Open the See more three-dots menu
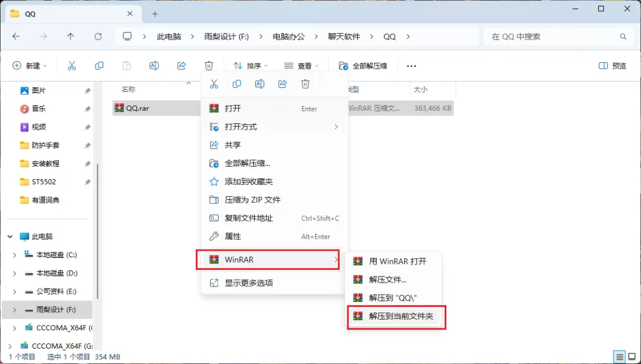Viewport: 641px width, 364px height. point(411,66)
